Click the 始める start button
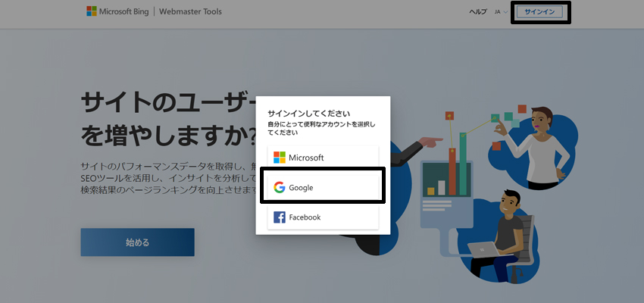644x303 pixels. [138, 242]
